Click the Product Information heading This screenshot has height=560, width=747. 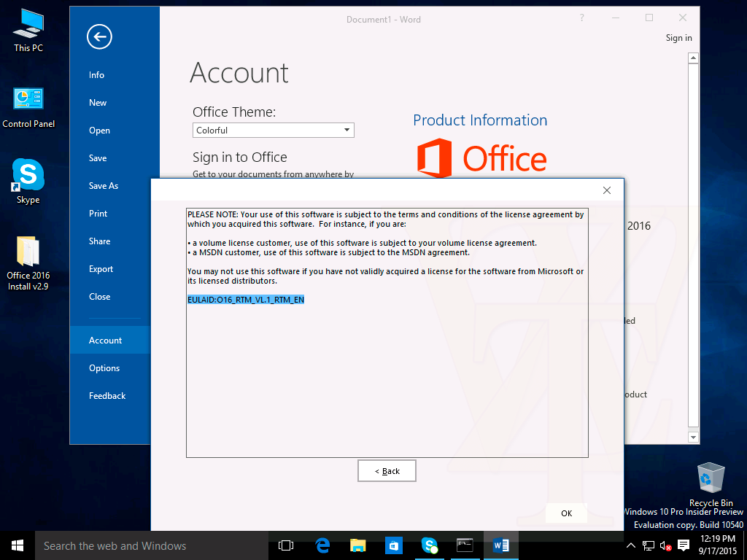(x=480, y=120)
